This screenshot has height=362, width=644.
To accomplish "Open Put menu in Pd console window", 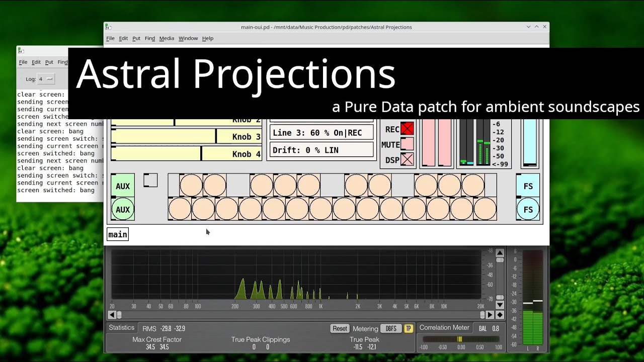I will point(49,62).
